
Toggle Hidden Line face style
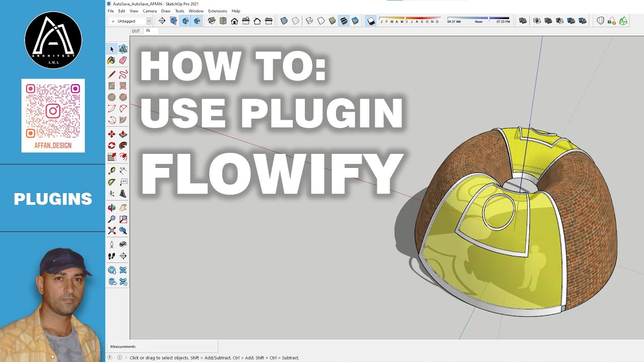pos(321,21)
